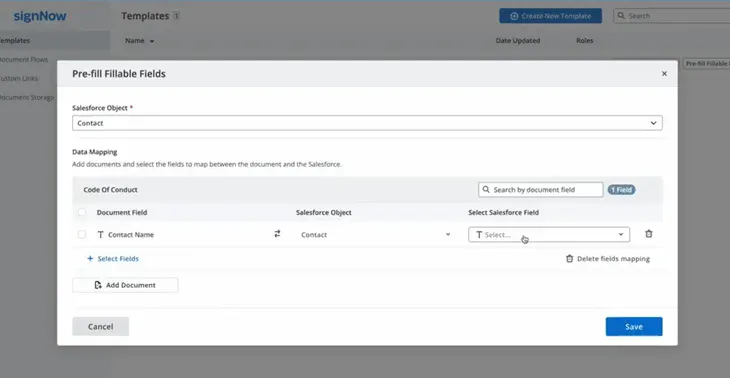Image resolution: width=730 pixels, height=378 pixels.
Task: Click the Select Salesforce Field column header
Action: 503,212
